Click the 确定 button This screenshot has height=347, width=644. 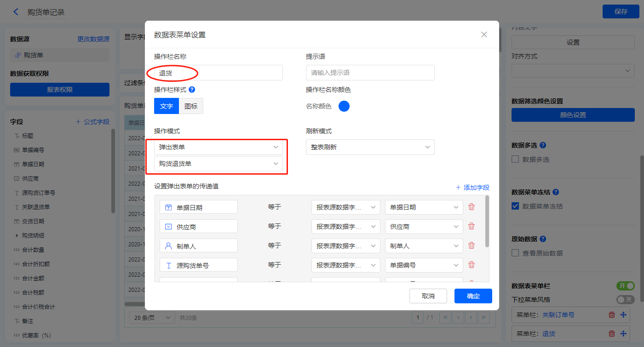tap(473, 296)
